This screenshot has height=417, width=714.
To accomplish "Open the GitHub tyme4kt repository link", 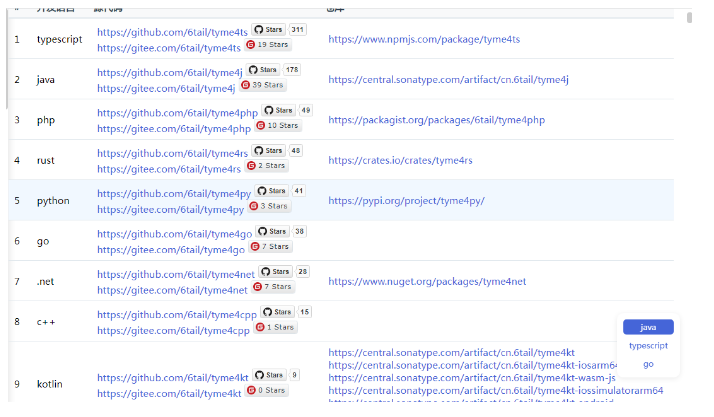I will pyautogui.click(x=173, y=378).
